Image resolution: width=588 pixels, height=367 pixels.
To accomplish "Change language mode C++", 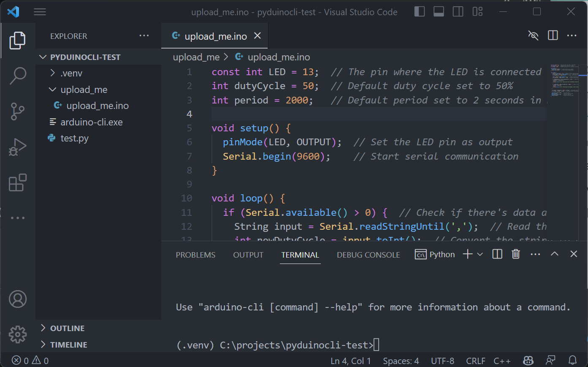I will 502,361.
